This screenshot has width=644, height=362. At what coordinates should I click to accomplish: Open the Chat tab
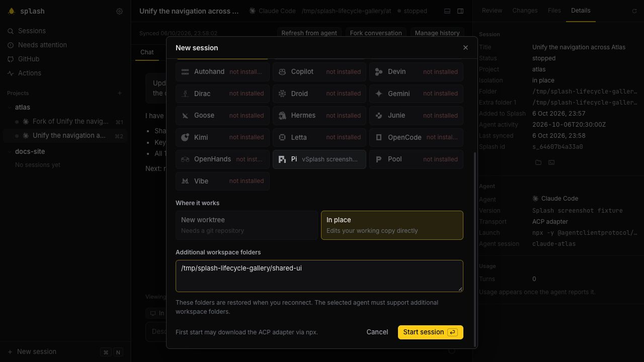tap(147, 52)
